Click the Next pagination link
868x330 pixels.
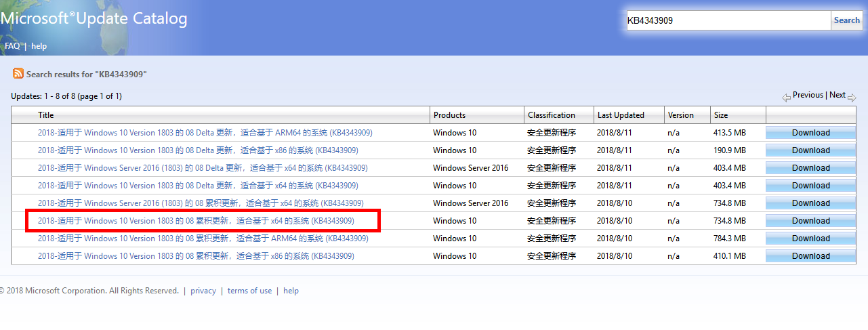coord(838,95)
